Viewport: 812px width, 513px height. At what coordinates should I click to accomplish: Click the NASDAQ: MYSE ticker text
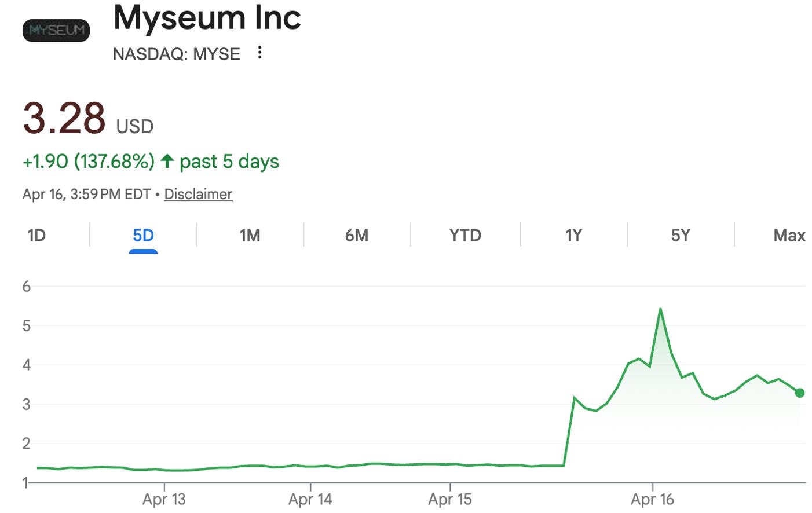(176, 54)
